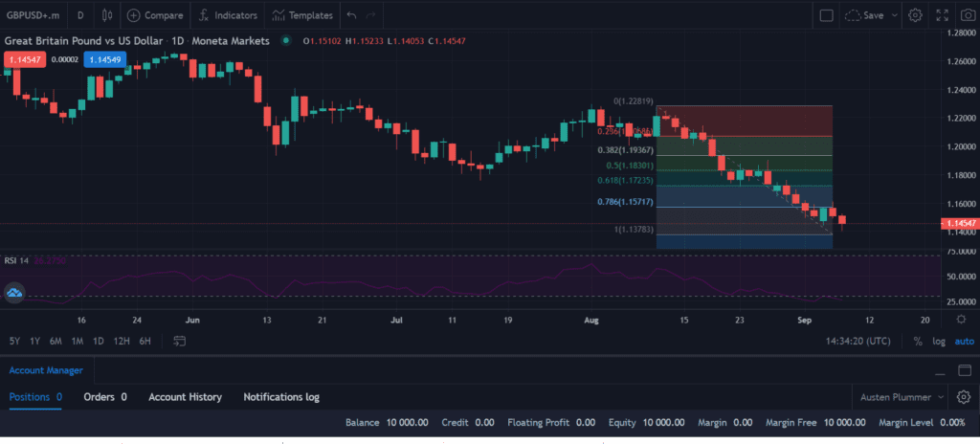The image size is (980, 444).
Task: Save the chart layout
Action: (864, 15)
